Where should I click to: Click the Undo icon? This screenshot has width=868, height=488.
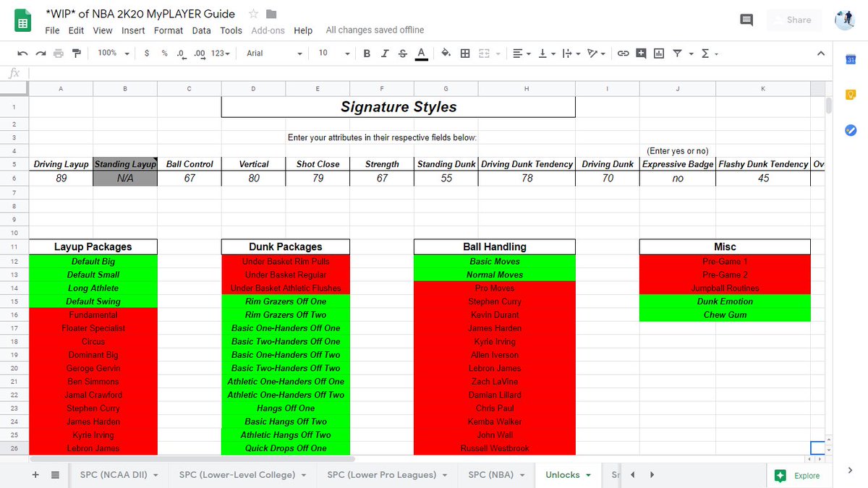pos(22,53)
